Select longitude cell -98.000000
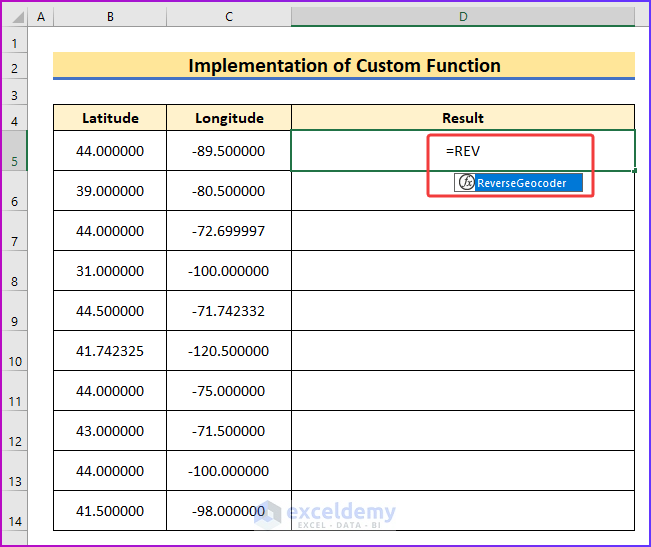This screenshot has width=651, height=547. coord(229,510)
